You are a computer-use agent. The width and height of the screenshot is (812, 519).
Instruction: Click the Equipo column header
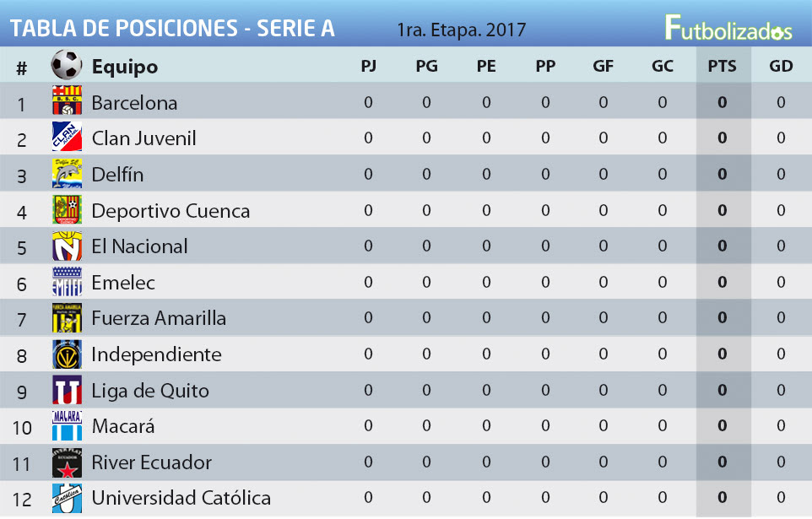click(x=125, y=67)
